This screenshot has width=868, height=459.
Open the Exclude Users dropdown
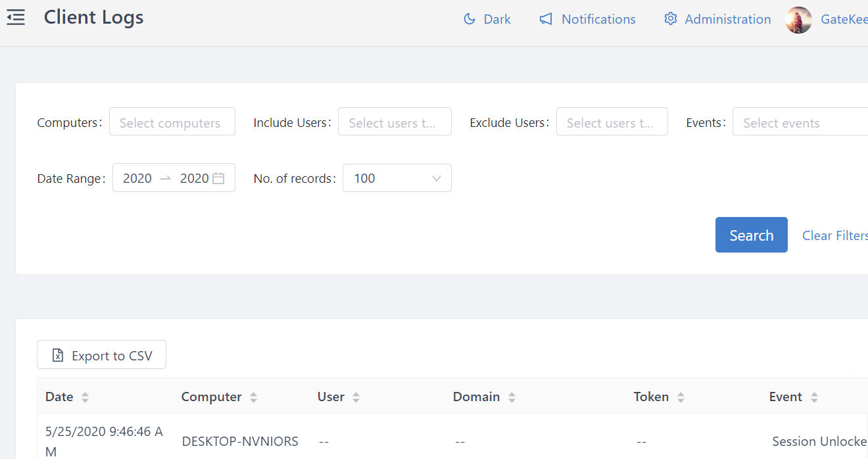612,122
